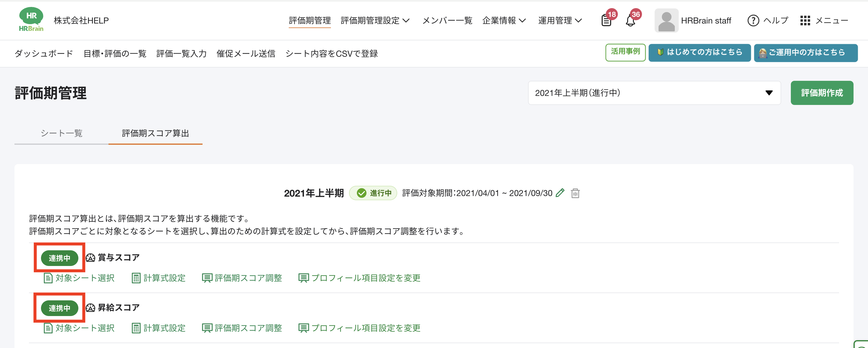Switch to the シート一覧 tab
Screen dimensions: 868x348
pyautogui.click(x=61, y=133)
